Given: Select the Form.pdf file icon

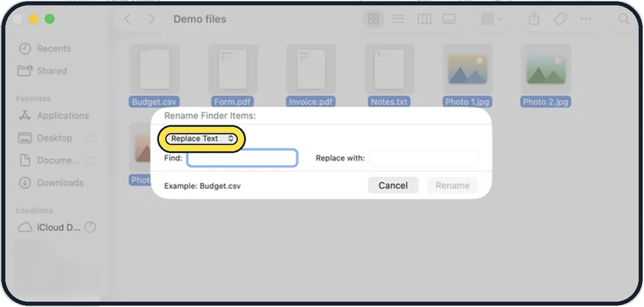Looking at the screenshot, I should [x=233, y=69].
